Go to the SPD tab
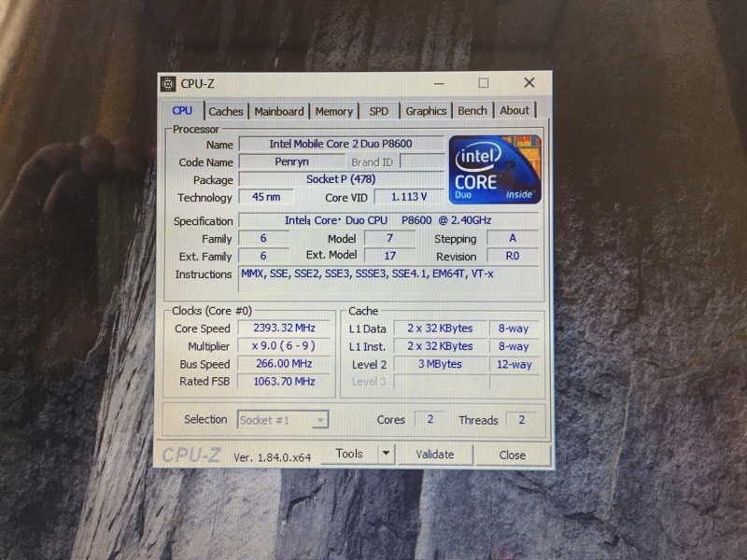747x560 pixels. coord(379,111)
